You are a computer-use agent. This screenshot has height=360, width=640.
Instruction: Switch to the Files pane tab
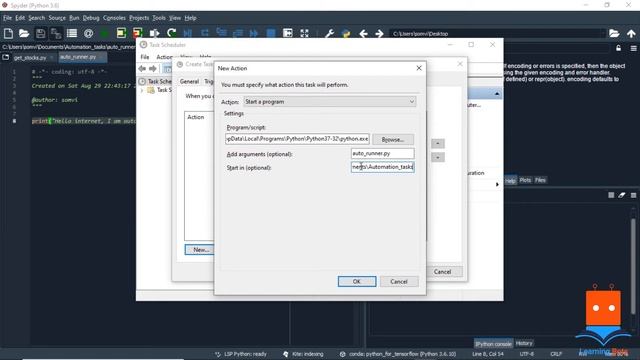(x=540, y=180)
